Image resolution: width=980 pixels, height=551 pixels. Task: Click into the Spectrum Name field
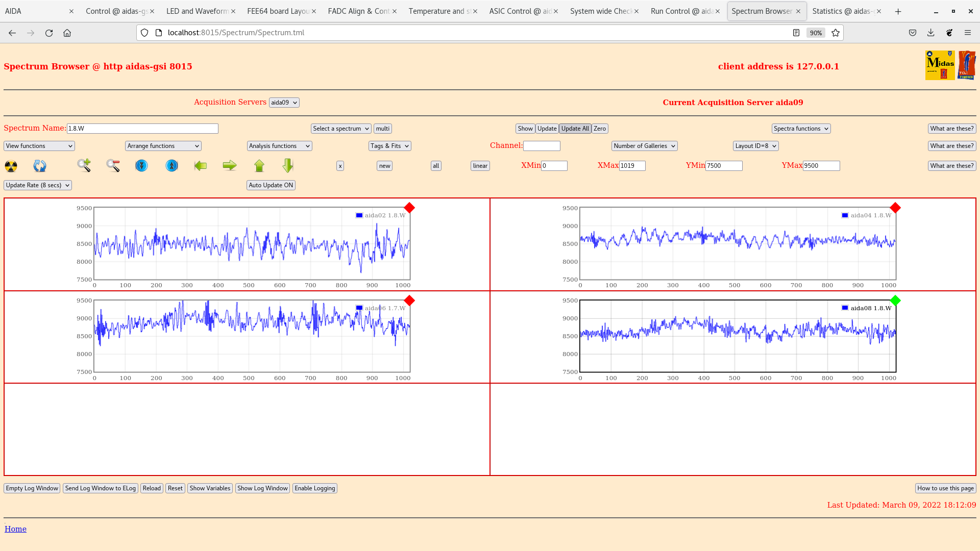[142, 129]
